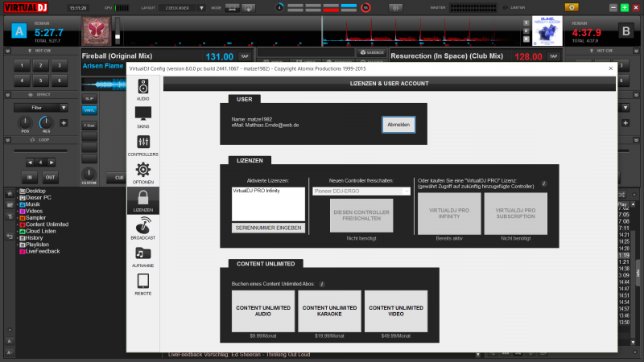The height and width of the screenshot is (362, 644).
Task: Click the VirtualDJ PRO Subscription button
Action: [515, 213]
